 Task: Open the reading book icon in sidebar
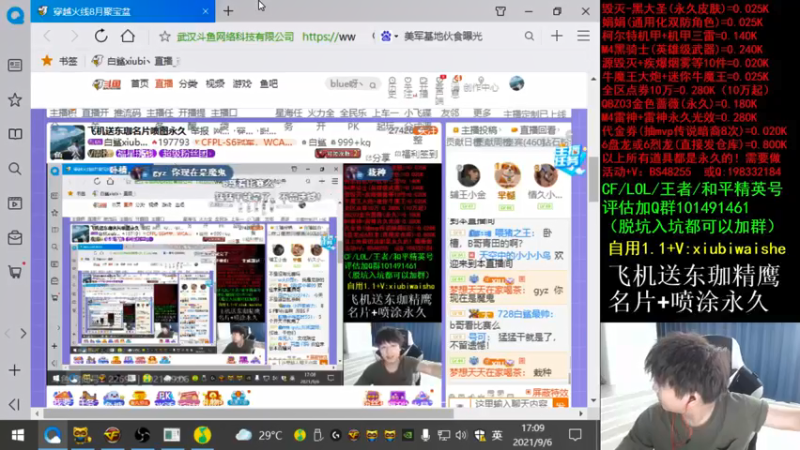15,134
